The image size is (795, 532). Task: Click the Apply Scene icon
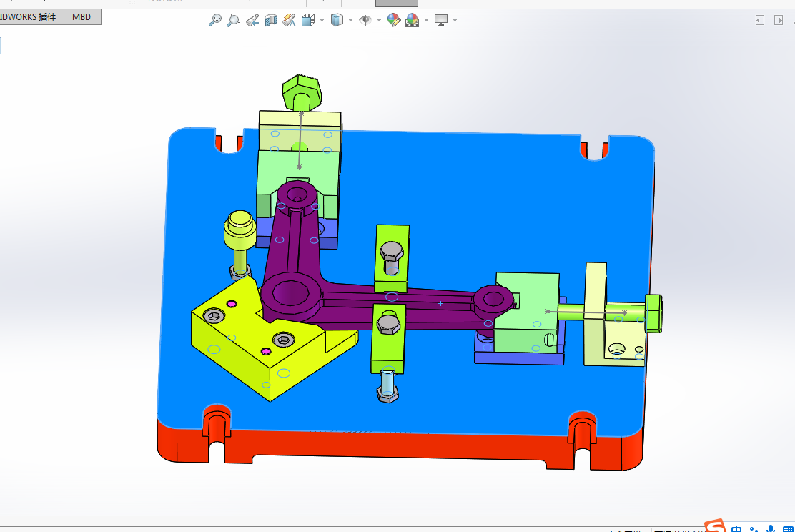click(x=413, y=20)
